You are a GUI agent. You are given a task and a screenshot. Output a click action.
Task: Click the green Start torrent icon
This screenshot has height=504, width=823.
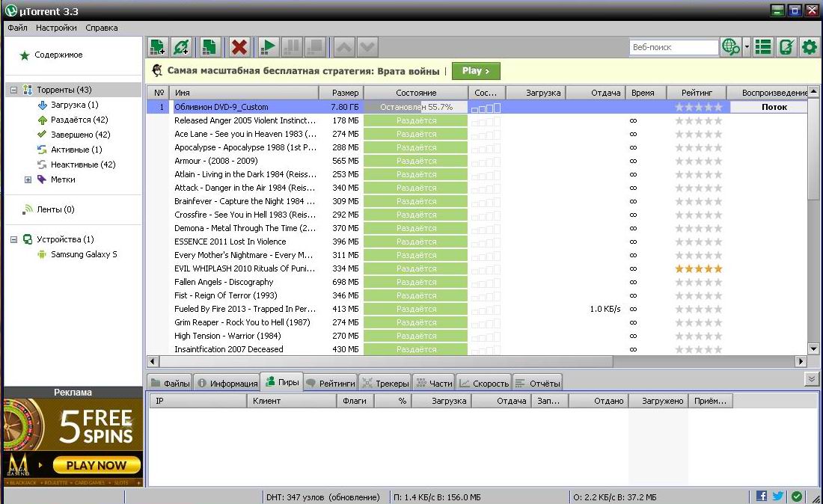[268, 47]
